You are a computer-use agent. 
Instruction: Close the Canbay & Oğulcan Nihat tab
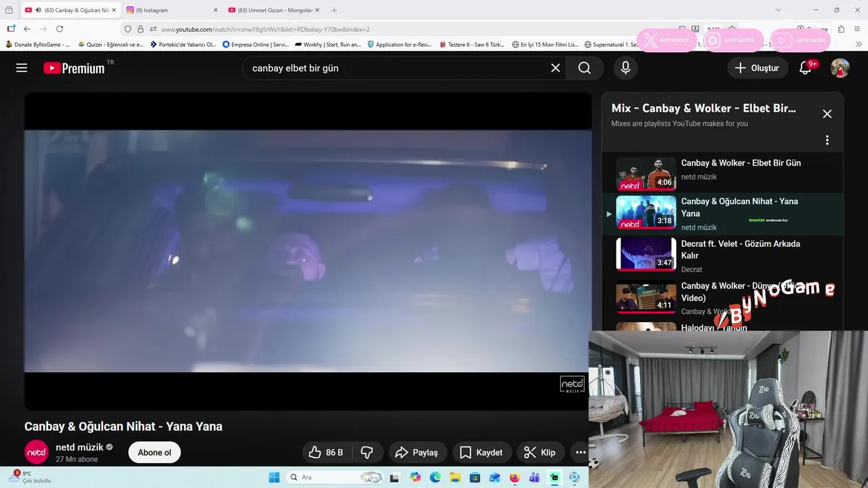pos(114,10)
